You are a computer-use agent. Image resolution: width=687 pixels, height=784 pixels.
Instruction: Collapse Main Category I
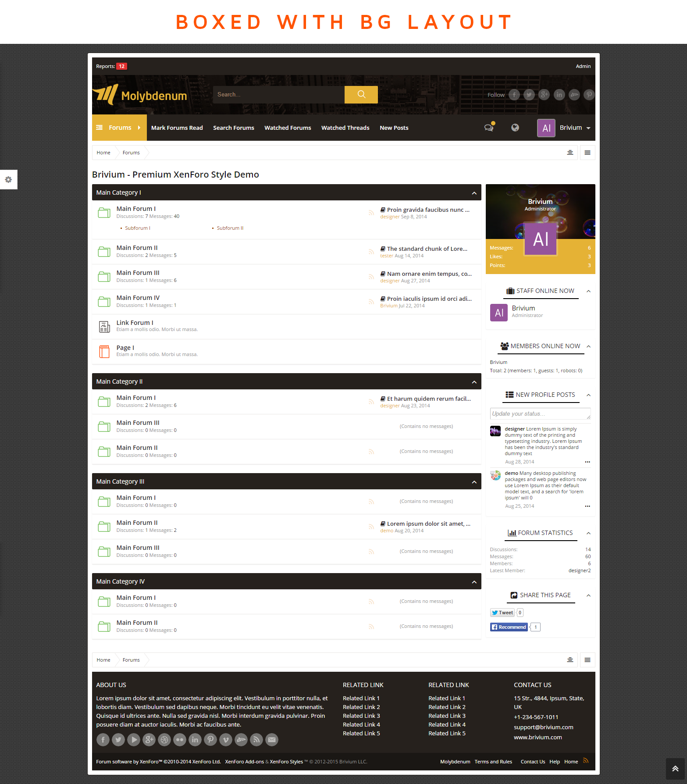click(474, 193)
